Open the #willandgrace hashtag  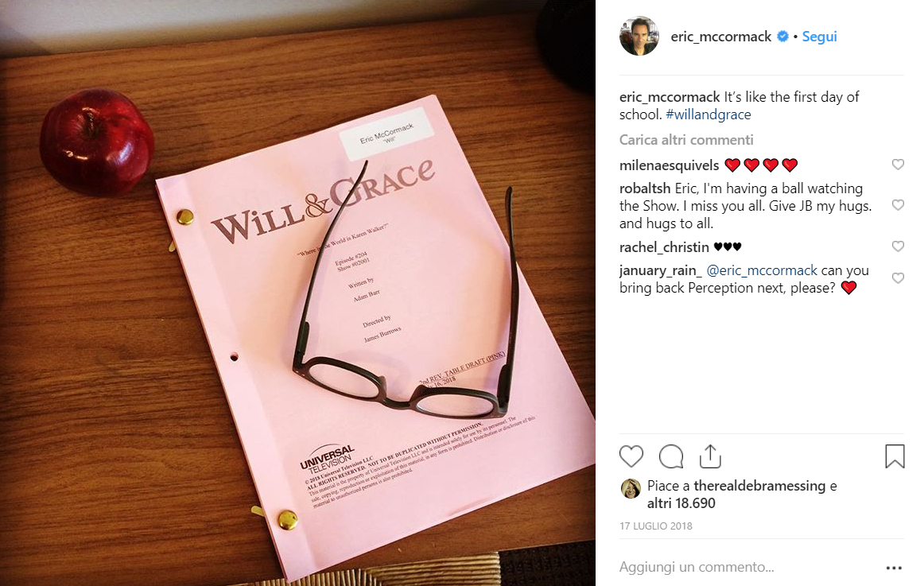click(709, 114)
